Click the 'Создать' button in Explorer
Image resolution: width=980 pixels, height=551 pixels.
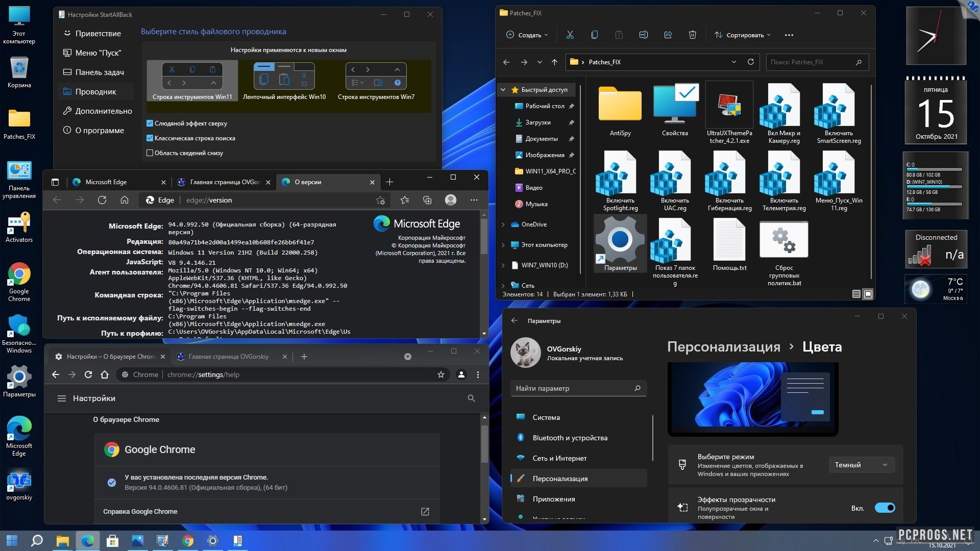click(527, 35)
